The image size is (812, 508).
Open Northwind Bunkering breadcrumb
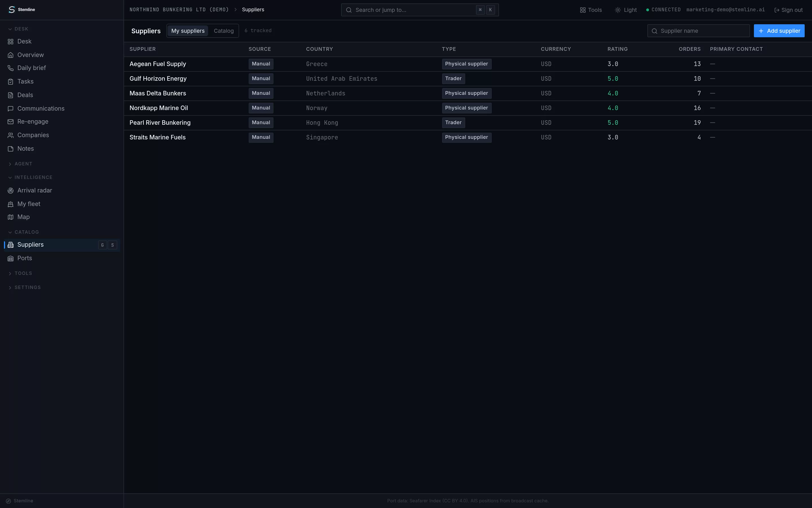pyautogui.click(x=179, y=10)
